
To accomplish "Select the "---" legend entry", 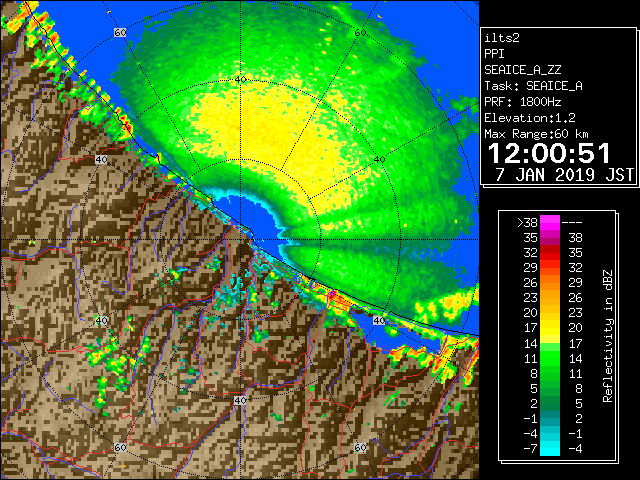I will [572, 223].
